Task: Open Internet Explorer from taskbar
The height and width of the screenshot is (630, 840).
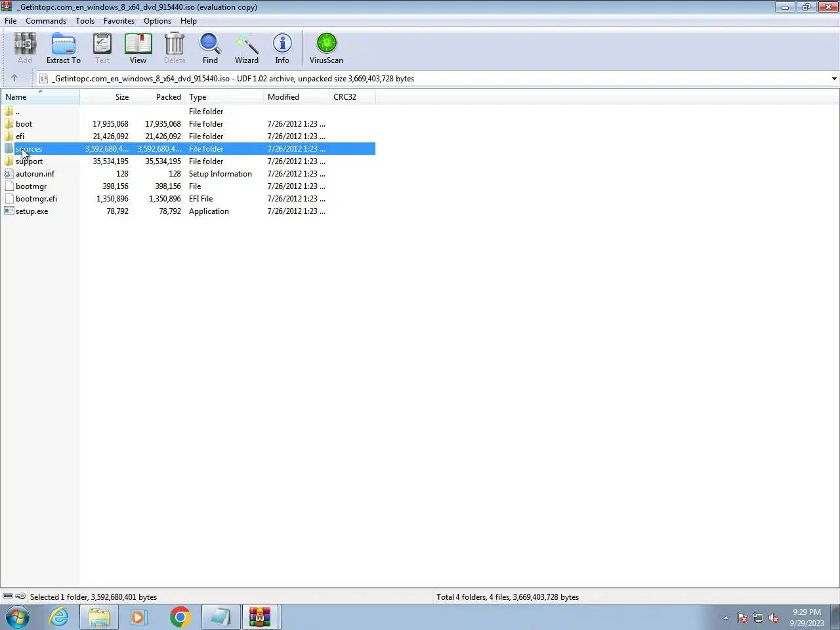Action: pos(59,618)
